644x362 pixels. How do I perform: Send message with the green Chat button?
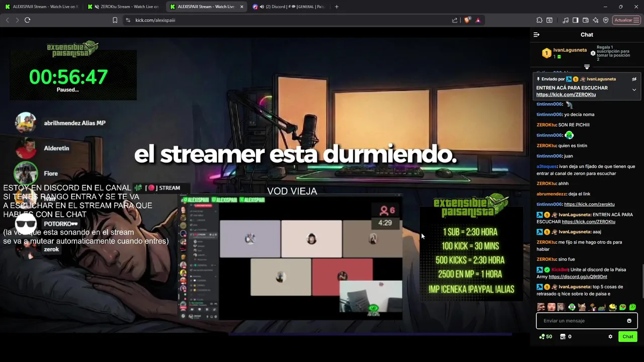(x=628, y=336)
